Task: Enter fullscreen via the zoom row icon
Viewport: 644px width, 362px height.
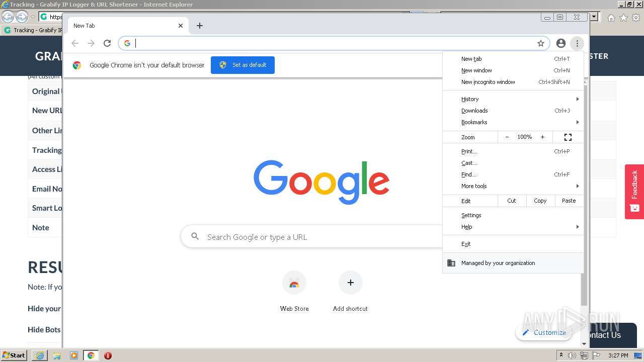Action: 568,137
